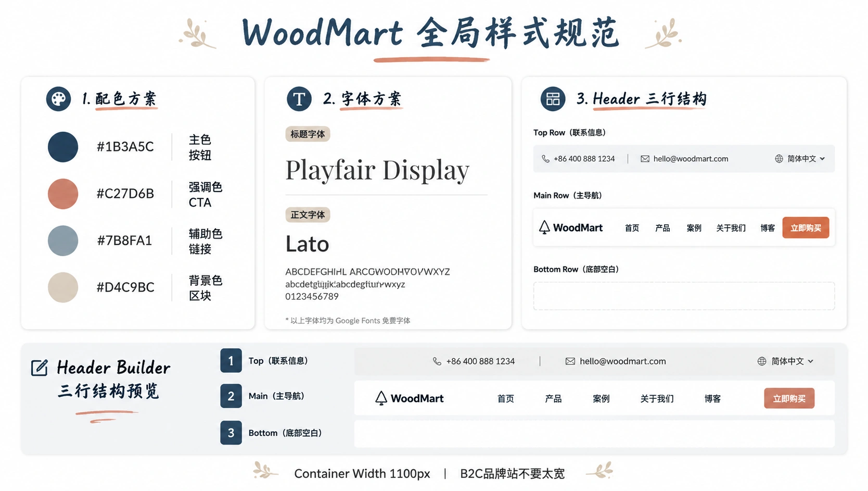
Task: Click the empty Bottom row in Header Builder preview
Action: [594, 434]
